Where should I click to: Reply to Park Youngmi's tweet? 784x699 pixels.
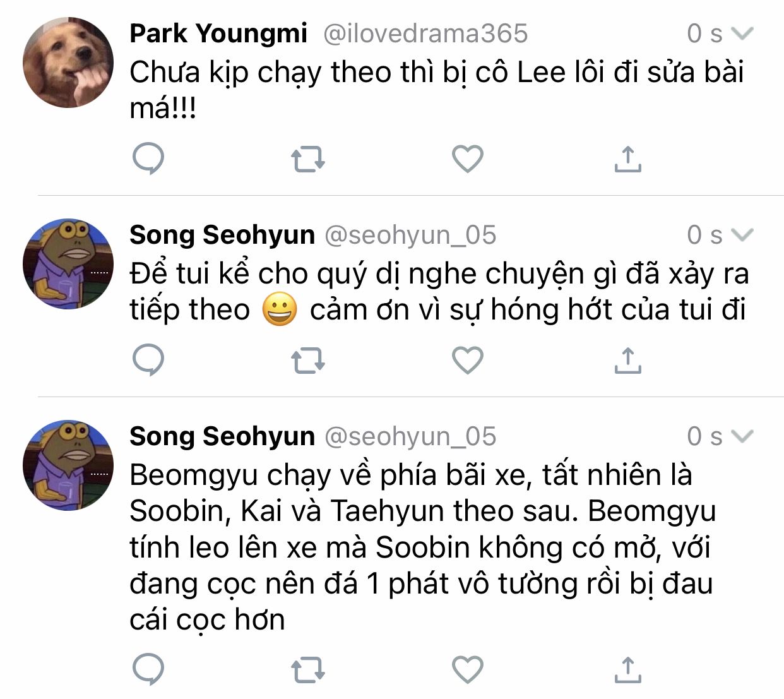tap(149, 159)
